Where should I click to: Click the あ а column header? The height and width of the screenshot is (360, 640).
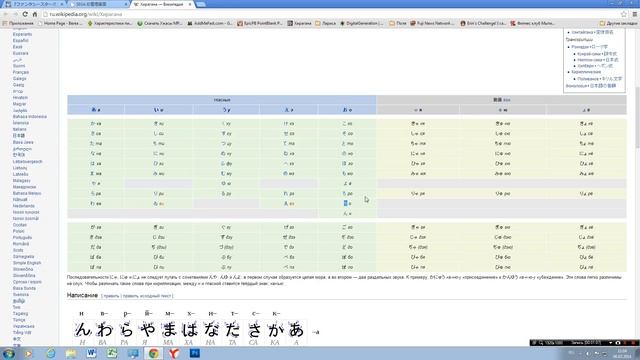click(96, 110)
